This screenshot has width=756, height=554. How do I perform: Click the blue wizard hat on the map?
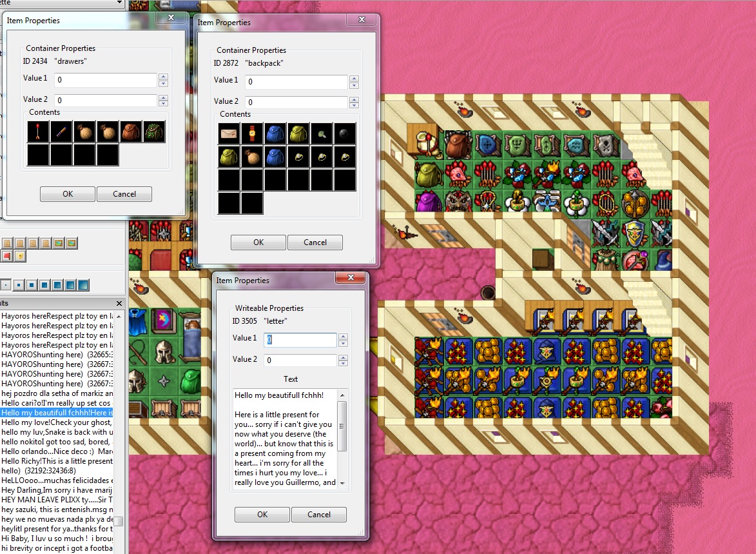(663, 259)
